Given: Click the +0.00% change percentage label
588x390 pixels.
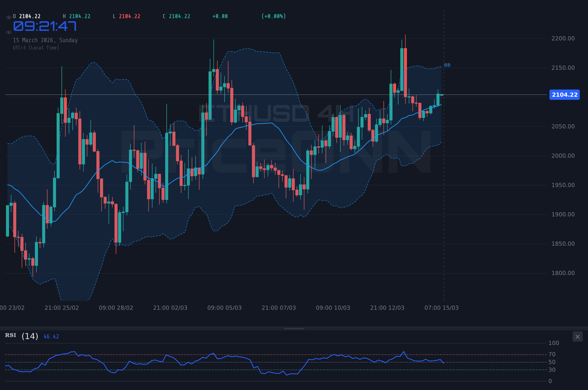Looking at the screenshot, I should coord(273,16).
